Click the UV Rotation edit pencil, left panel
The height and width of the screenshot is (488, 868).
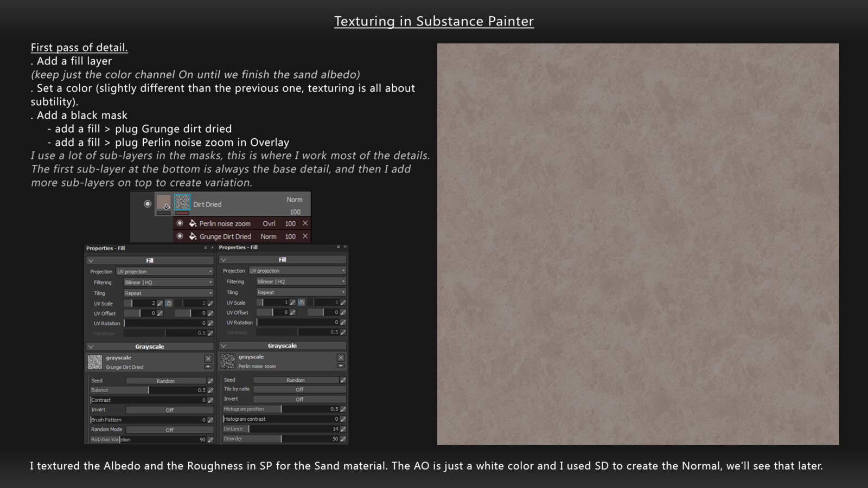(x=210, y=323)
